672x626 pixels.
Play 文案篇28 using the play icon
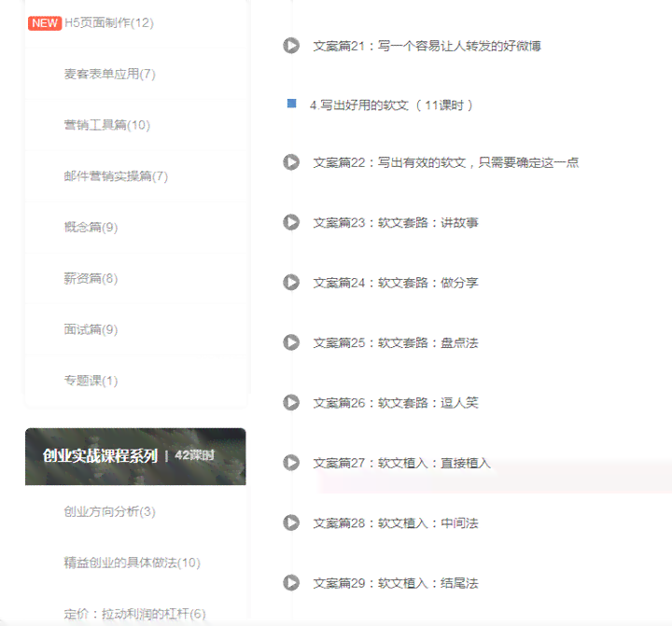coord(291,522)
